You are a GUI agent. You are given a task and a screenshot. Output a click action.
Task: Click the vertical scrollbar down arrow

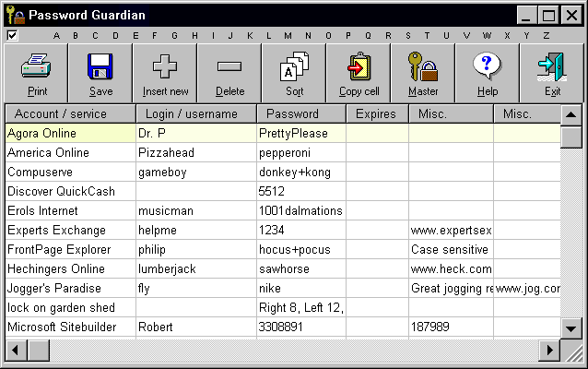click(571, 328)
